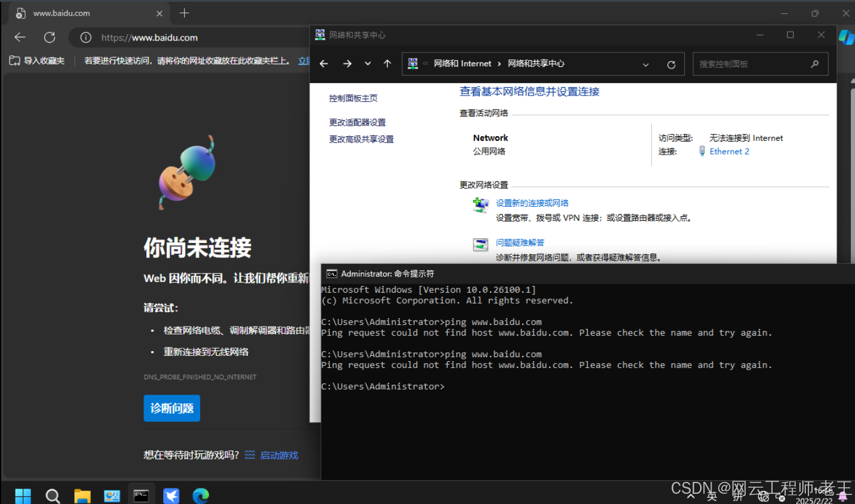Screen dimensions: 855x504
Task: Open the Ethernet 2 connection link
Action: point(729,152)
